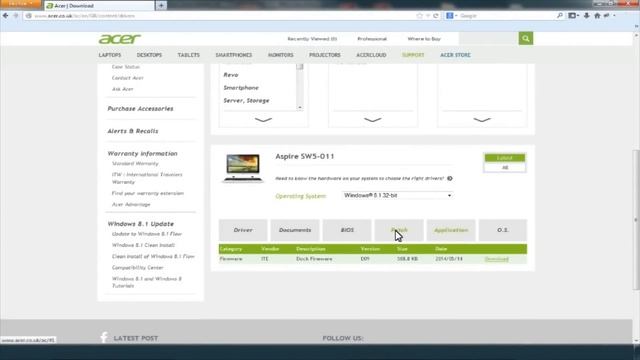Bookmark the page with the star icon

(x=419, y=16)
